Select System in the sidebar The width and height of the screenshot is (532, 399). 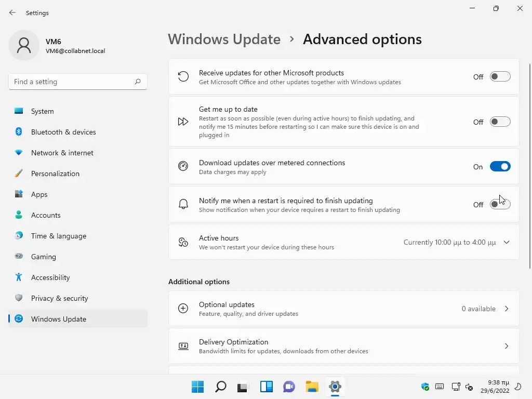pos(78,111)
